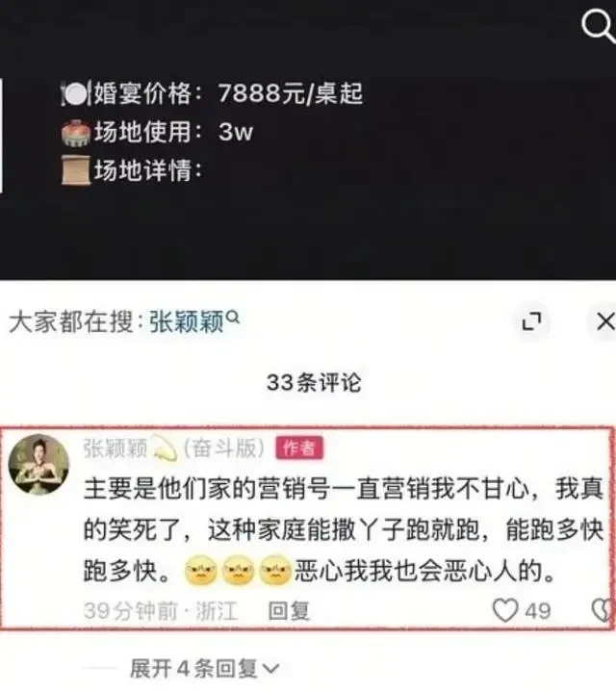
Task: Tap the 39分钟前·浙江 timestamp
Action: pyautogui.click(x=161, y=611)
